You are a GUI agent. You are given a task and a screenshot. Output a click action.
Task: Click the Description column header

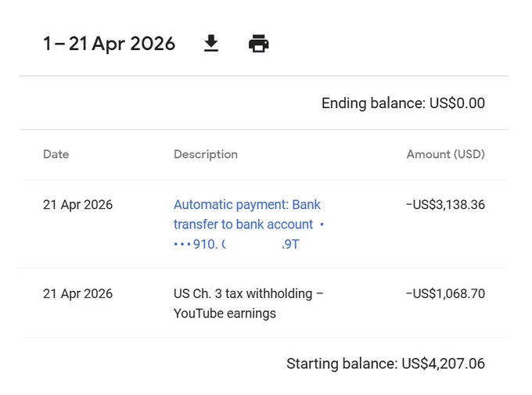coord(206,154)
